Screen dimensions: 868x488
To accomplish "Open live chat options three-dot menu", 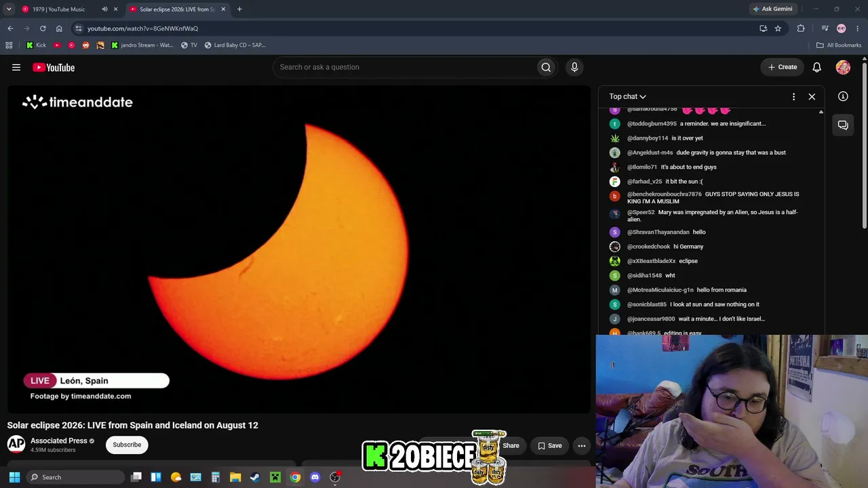I will coord(793,96).
